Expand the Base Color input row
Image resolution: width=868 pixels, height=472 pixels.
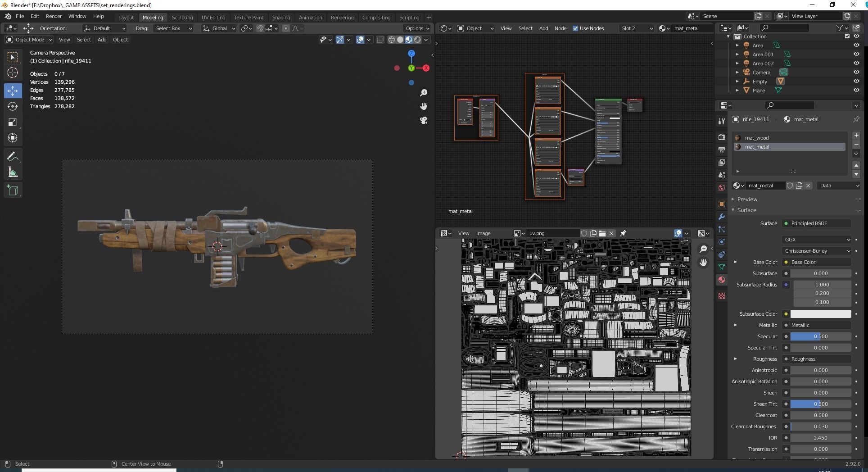736,262
